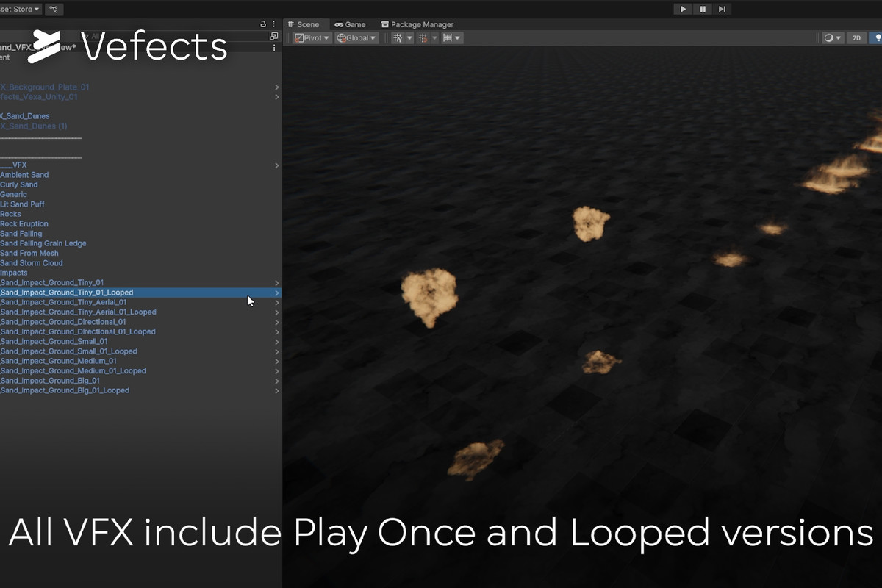Open the Global handle rotation dropdown
Screen dimensions: 882x588
pyautogui.click(x=356, y=37)
